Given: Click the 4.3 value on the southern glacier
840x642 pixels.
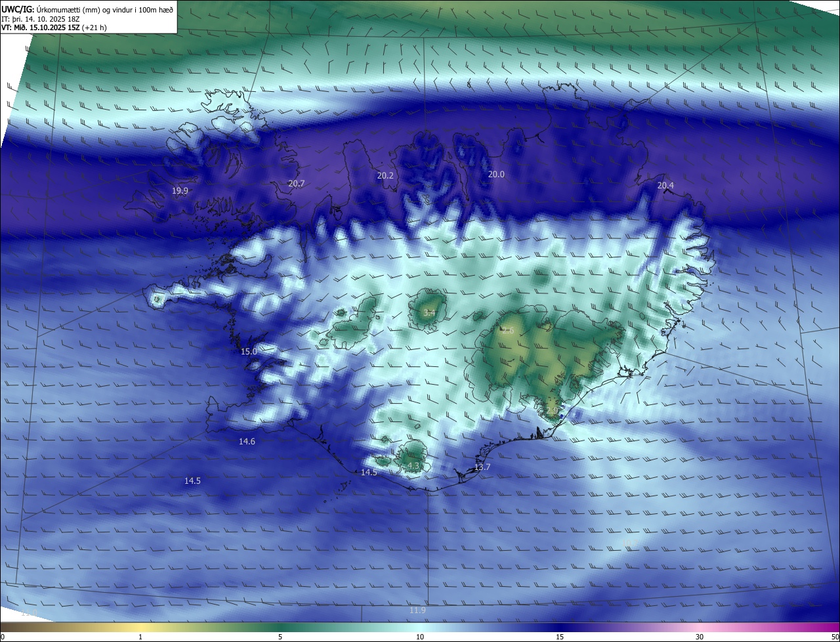Looking at the screenshot, I should (x=413, y=466).
